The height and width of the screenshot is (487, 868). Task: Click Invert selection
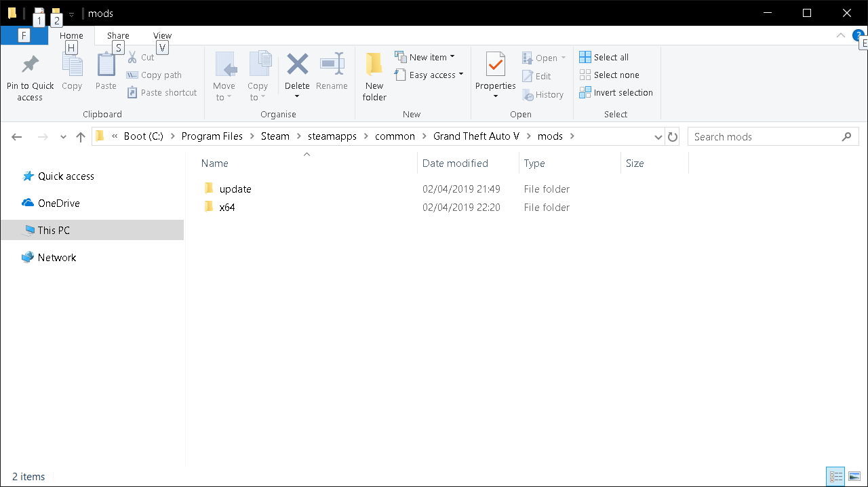pos(616,93)
